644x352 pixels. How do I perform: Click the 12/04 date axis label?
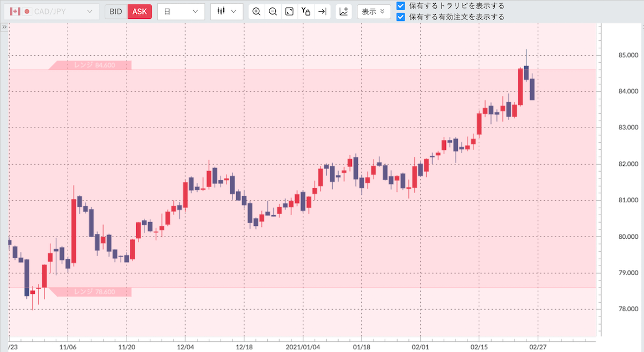(185, 347)
